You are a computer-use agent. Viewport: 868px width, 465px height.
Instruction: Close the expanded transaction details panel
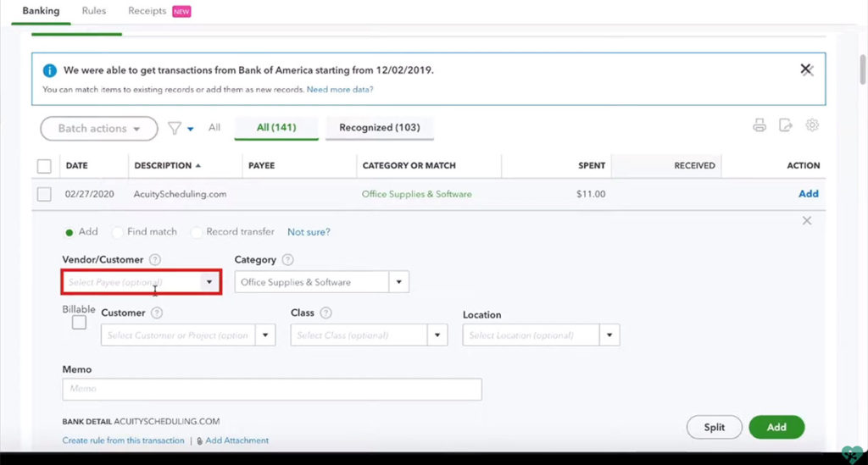[806, 220]
